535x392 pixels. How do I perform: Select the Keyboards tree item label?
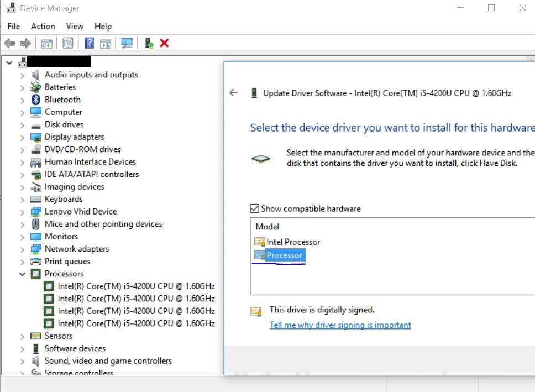(64, 199)
